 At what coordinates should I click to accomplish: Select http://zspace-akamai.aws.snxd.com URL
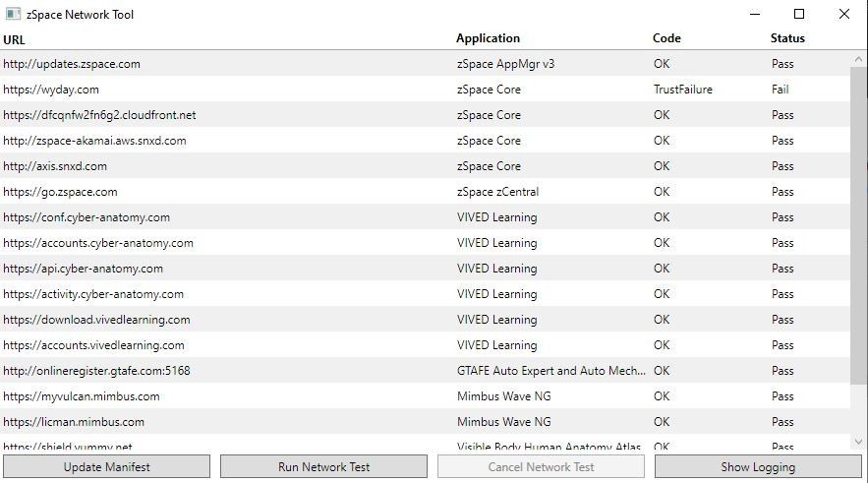click(x=94, y=141)
